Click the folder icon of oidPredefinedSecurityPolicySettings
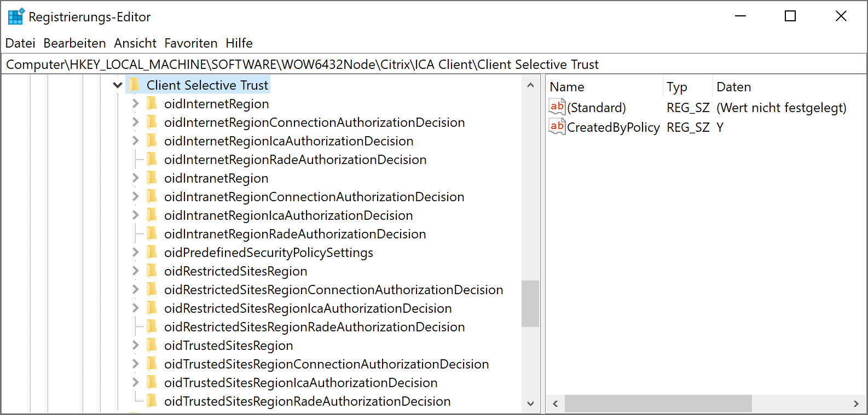 pos(152,253)
